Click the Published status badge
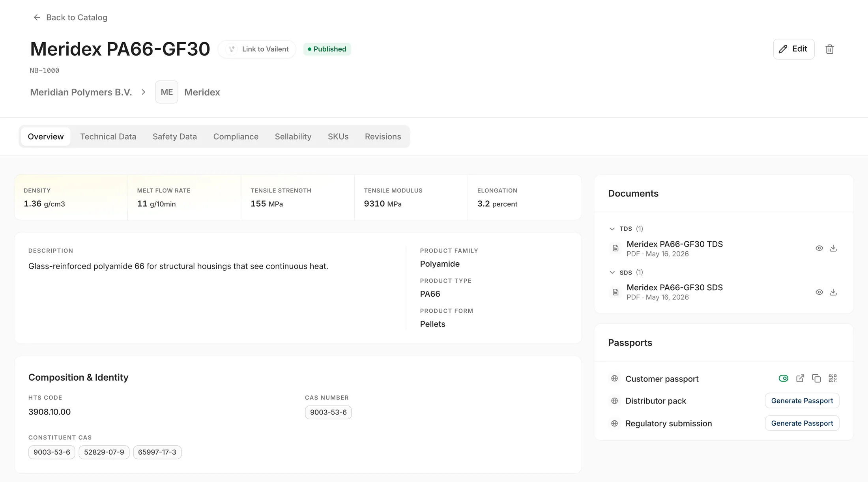Viewport: 868px width, 482px height. [327, 49]
